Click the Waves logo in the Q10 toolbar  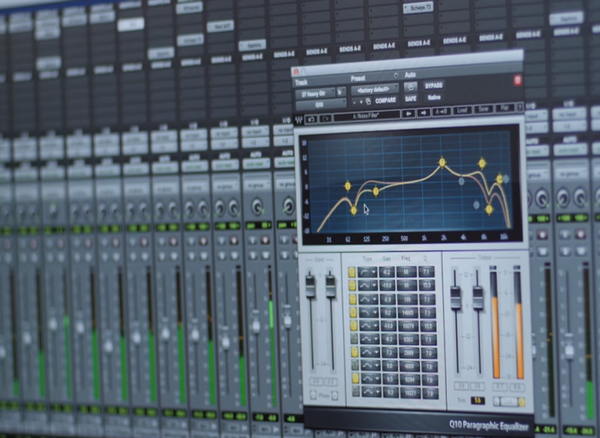click(298, 120)
